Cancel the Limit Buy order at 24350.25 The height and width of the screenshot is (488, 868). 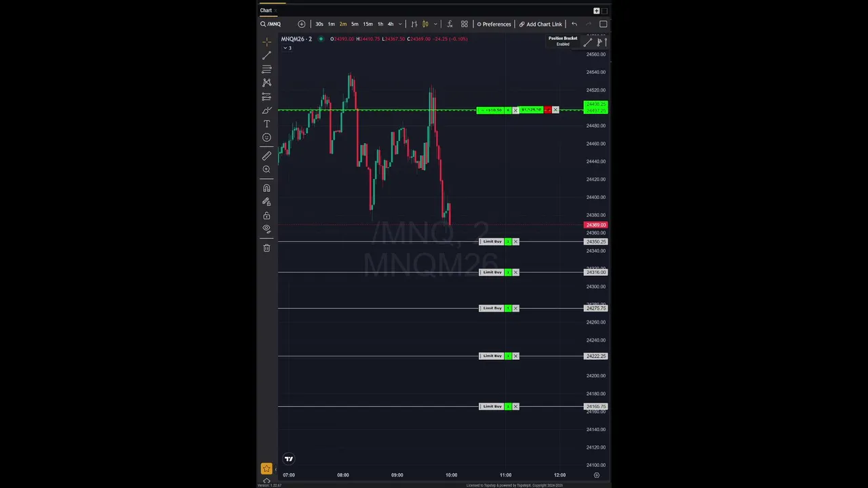tap(515, 241)
